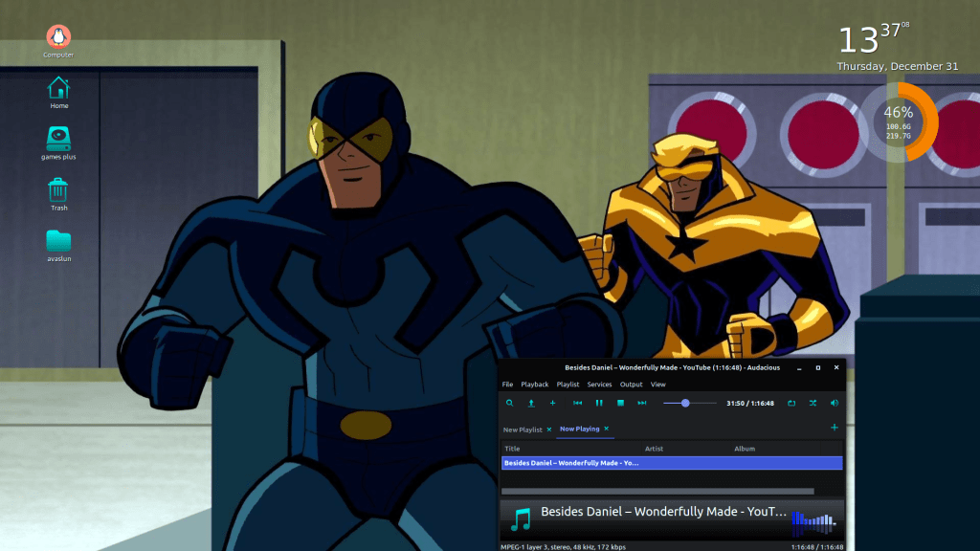Viewport: 980px width, 551px height.
Task: Click the search library magnifier icon
Action: point(509,404)
